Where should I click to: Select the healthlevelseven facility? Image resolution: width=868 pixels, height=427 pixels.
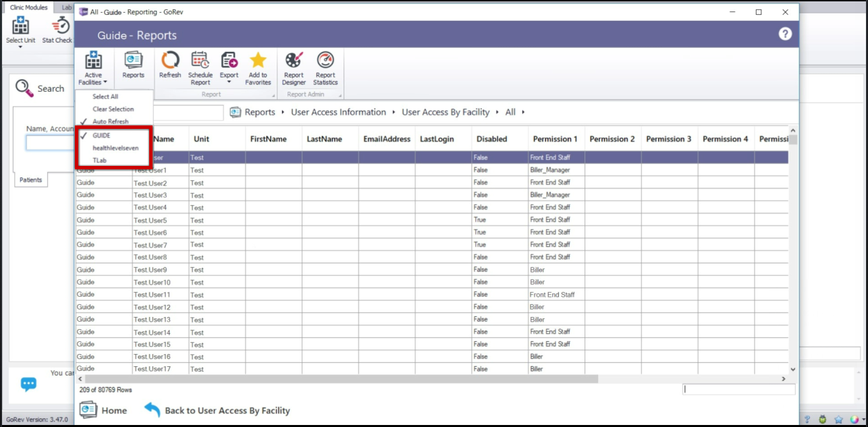click(x=115, y=148)
